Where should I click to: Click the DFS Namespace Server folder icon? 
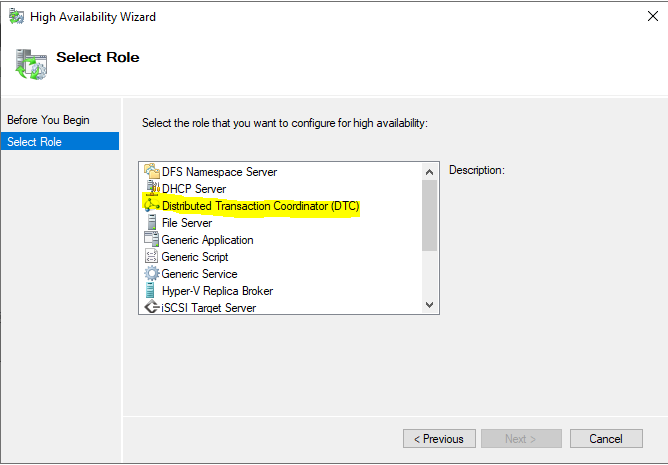[152, 171]
